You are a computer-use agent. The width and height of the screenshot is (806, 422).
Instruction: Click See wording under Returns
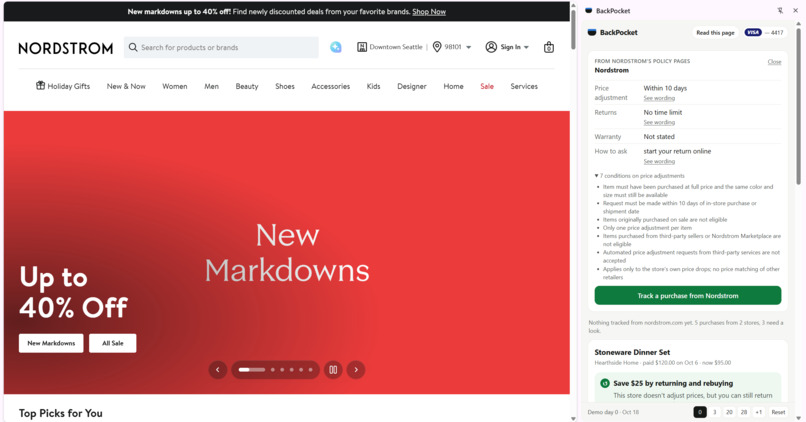tap(659, 122)
